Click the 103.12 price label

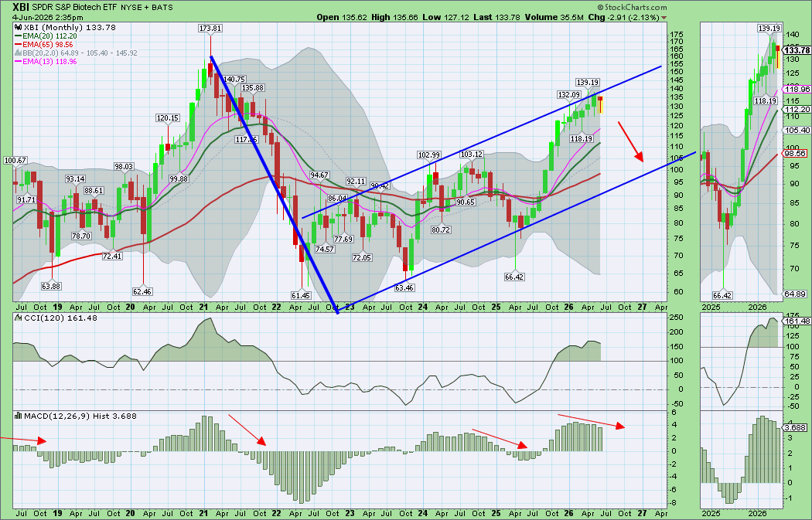coord(471,154)
